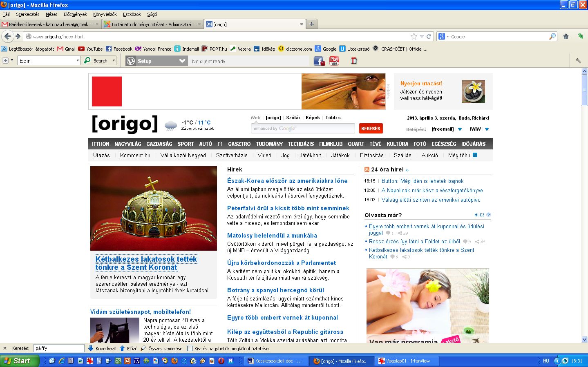This screenshot has width=588, height=367.
Task: Open the Matolcsy belelendül a munkába headline
Action: (x=272, y=236)
